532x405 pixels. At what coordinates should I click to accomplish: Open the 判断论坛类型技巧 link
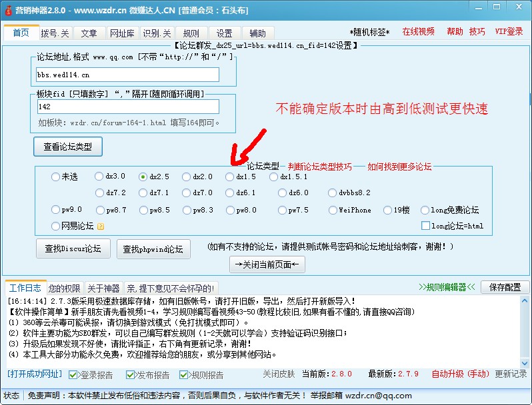319,167
